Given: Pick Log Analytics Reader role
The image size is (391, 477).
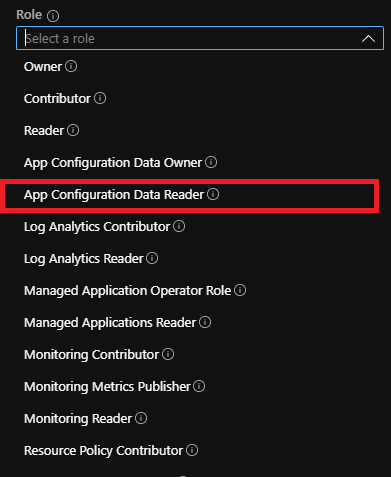Looking at the screenshot, I should pyautogui.click(x=84, y=259).
